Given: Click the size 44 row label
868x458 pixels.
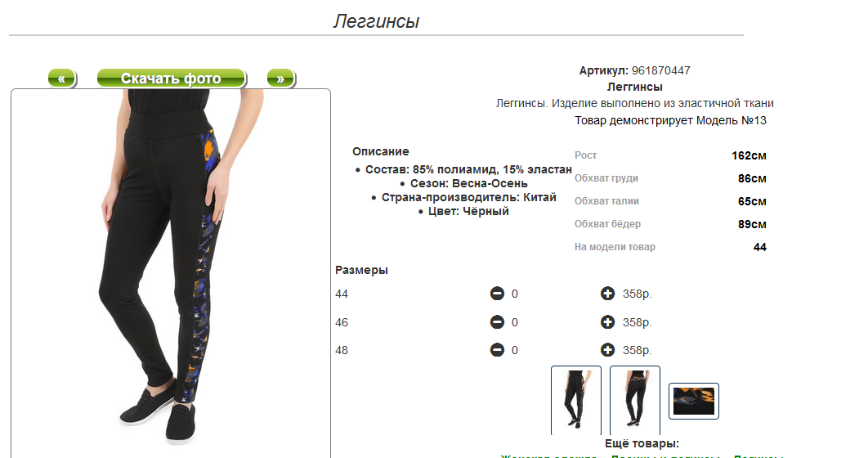Looking at the screenshot, I should 342,294.
